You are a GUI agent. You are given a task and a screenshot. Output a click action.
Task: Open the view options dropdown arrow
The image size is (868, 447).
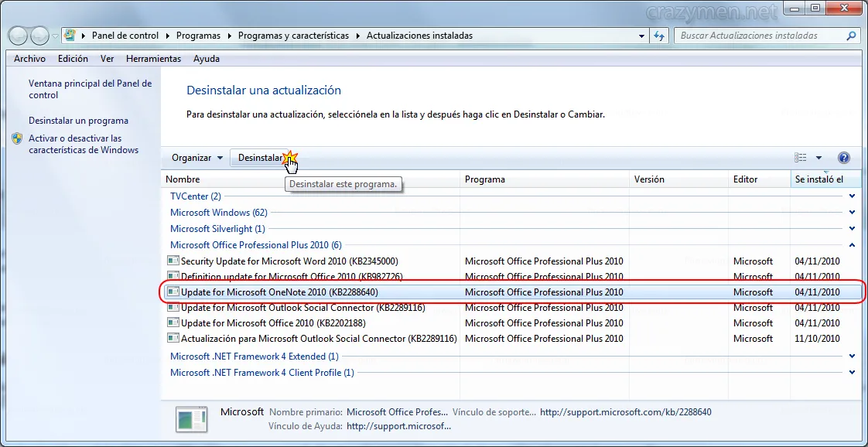pyautogui.click(x=818, y=158)
